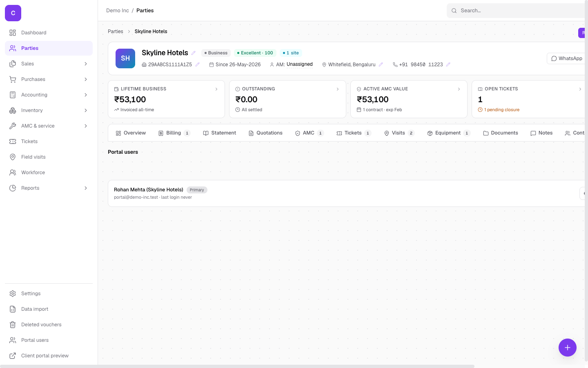Click the 1 site badge
This screenshot has height=368, width=588.
pyautogui.click(x=291, y=53)
